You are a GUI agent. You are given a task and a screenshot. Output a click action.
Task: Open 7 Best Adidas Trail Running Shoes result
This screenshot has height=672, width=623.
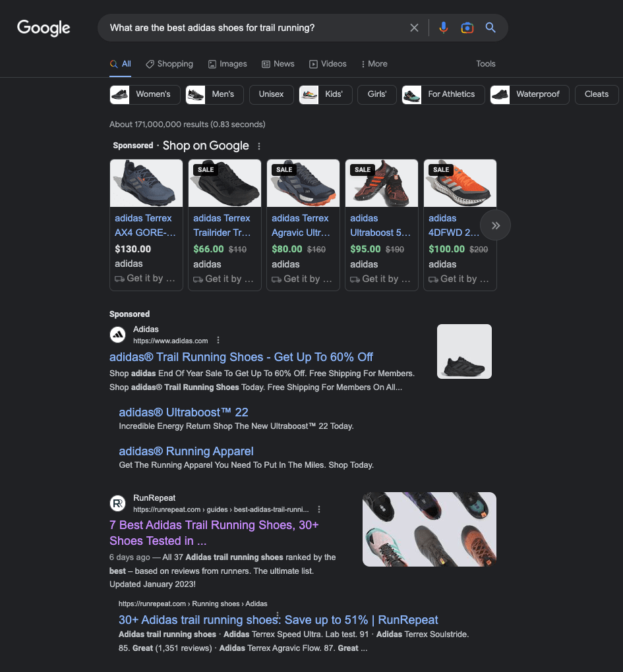pyautogui.click(x=214, y=533)
